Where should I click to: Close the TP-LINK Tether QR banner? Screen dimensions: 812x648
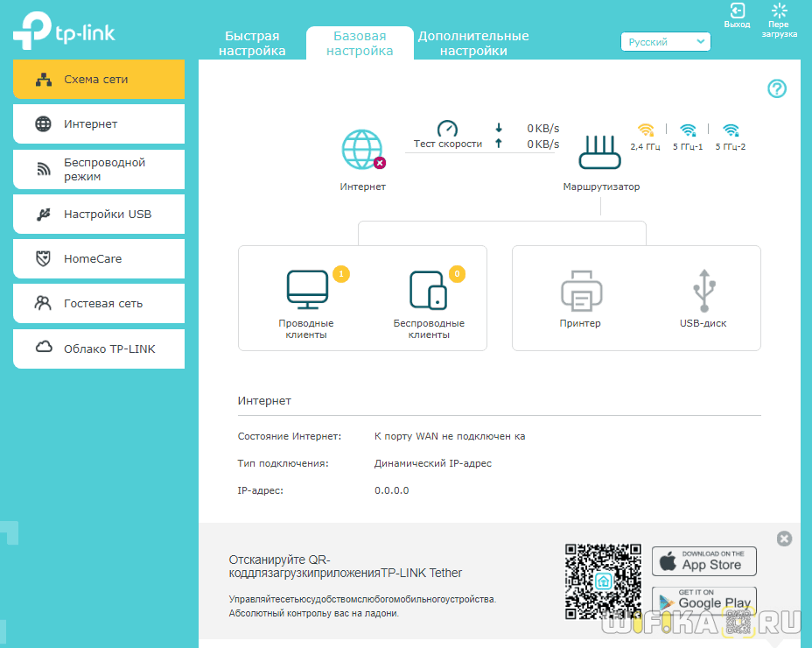pos(784,539)
